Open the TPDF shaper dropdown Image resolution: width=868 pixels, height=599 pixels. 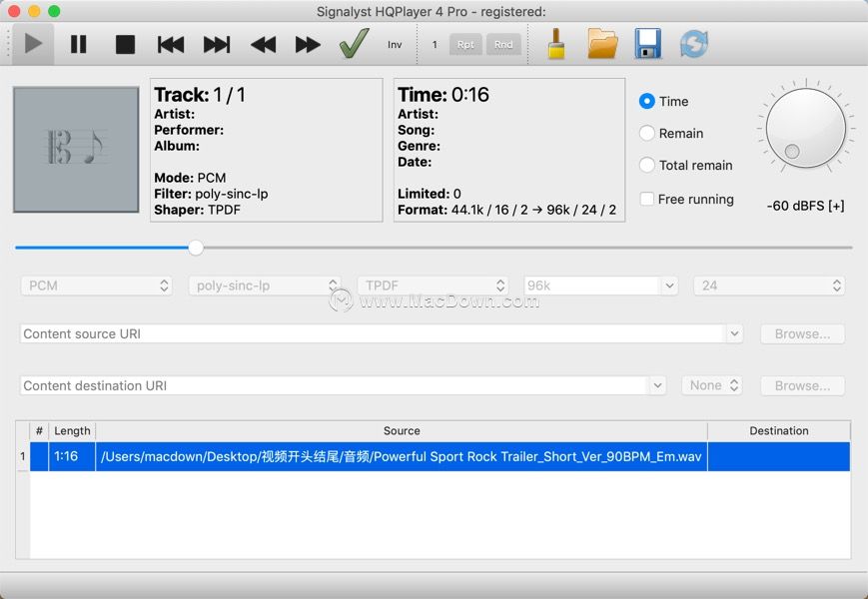(x=433, y=286)
